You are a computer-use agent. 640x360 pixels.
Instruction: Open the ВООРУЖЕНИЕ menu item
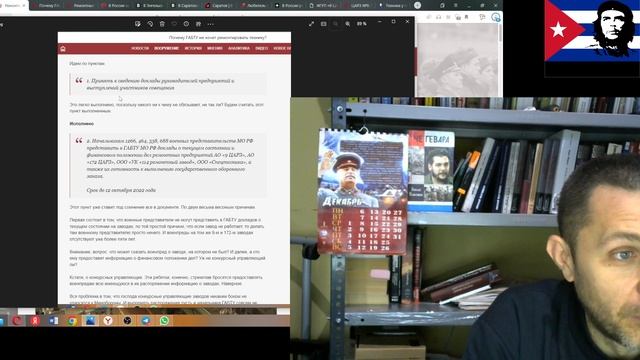[x=167, y=49]
